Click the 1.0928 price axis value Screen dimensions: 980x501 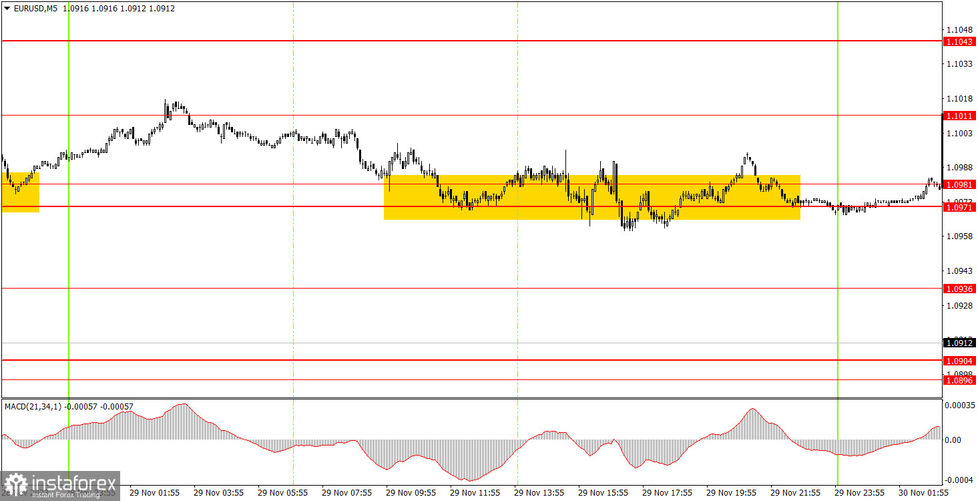[x=959, y=306]
